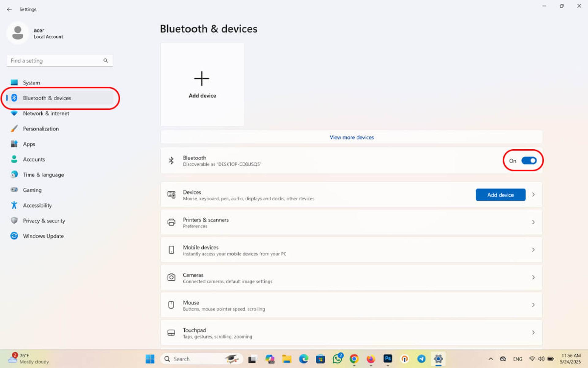Image resolution: width=588 pixels, height=368 pixels.
Task: Expand the Cameras row chevron
Action: click(533, 277)
